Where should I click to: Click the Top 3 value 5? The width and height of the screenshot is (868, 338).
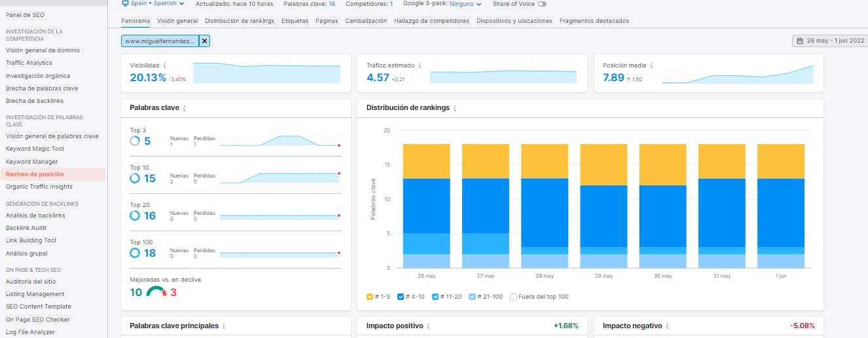[x=147, y=141]
